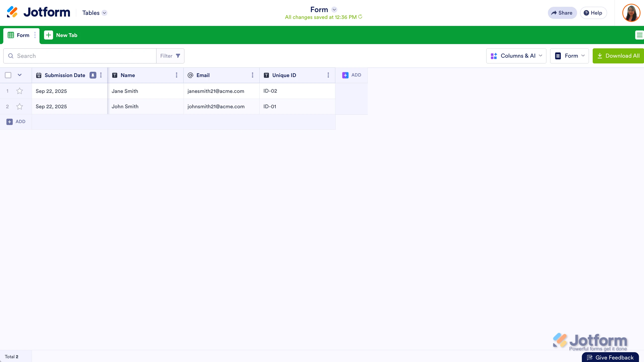Click the Jotform logo

point(38,12)
